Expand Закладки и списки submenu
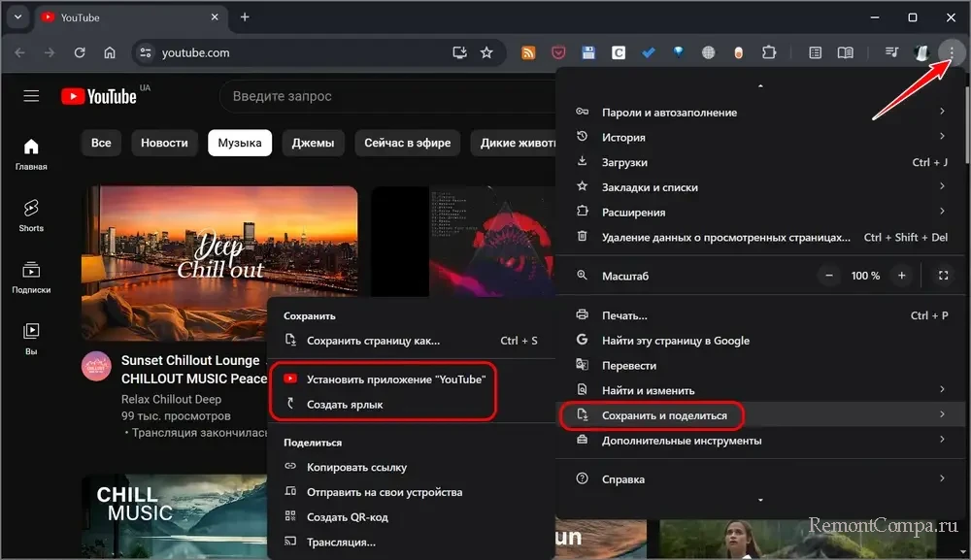Screen dimensions: 971x560 (760, 187)
